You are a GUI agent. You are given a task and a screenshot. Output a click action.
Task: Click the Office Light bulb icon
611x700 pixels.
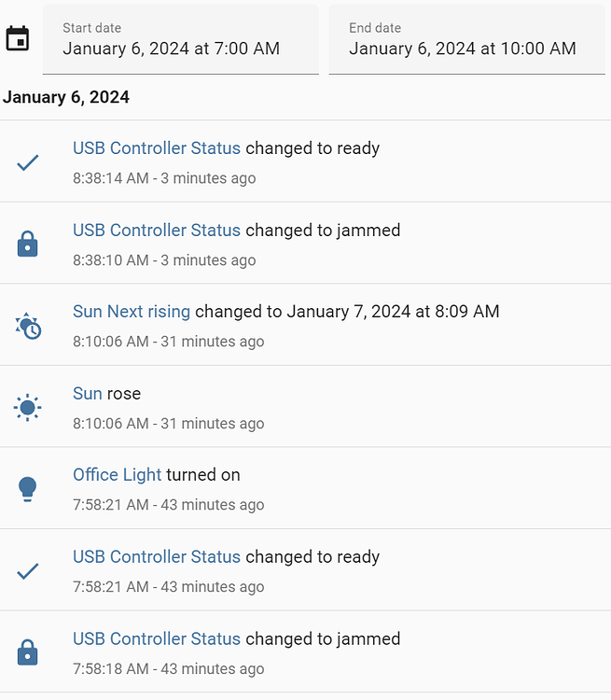pyautogui.click(x=28, y=489)
